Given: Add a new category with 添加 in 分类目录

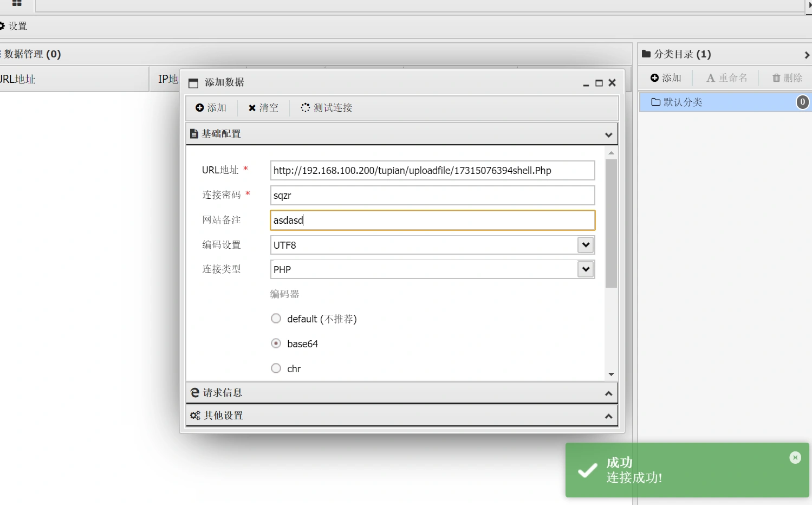Looking at the screenshot, I should coord(666,78).
